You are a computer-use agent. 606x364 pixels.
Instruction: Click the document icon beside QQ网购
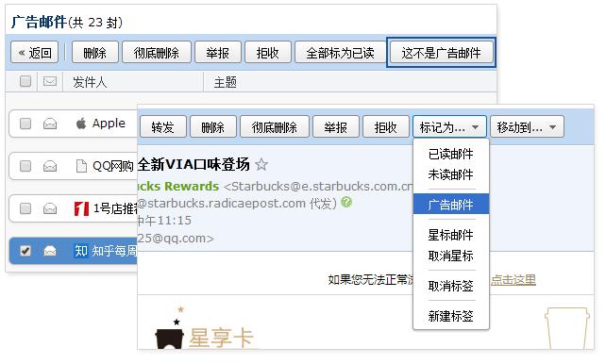[x=81, y=166]
